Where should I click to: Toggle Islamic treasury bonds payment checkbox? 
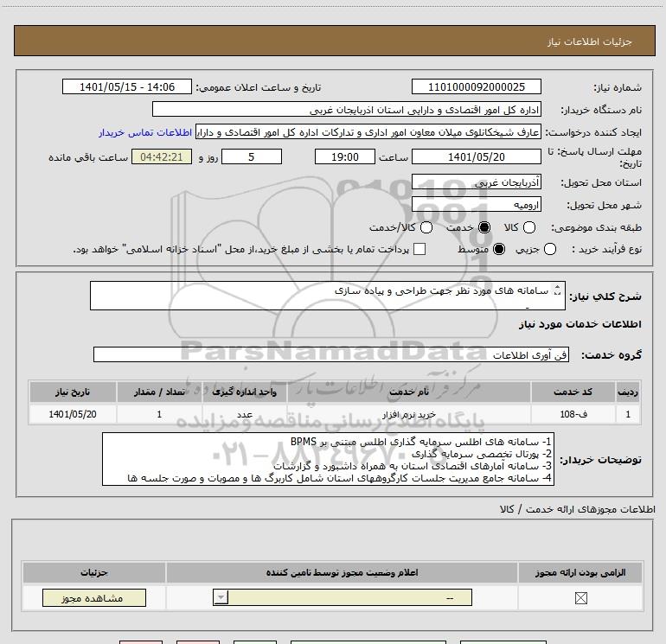click(419, 249)
